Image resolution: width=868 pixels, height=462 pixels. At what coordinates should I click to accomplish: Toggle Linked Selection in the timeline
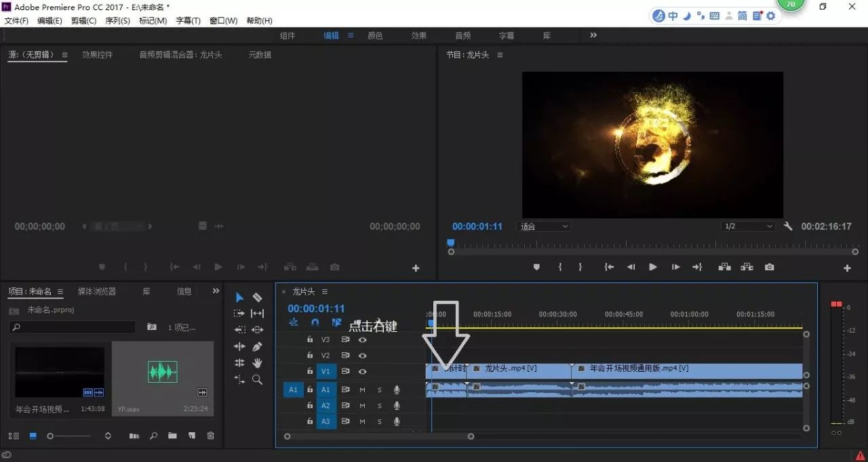(x=336, y=322)
